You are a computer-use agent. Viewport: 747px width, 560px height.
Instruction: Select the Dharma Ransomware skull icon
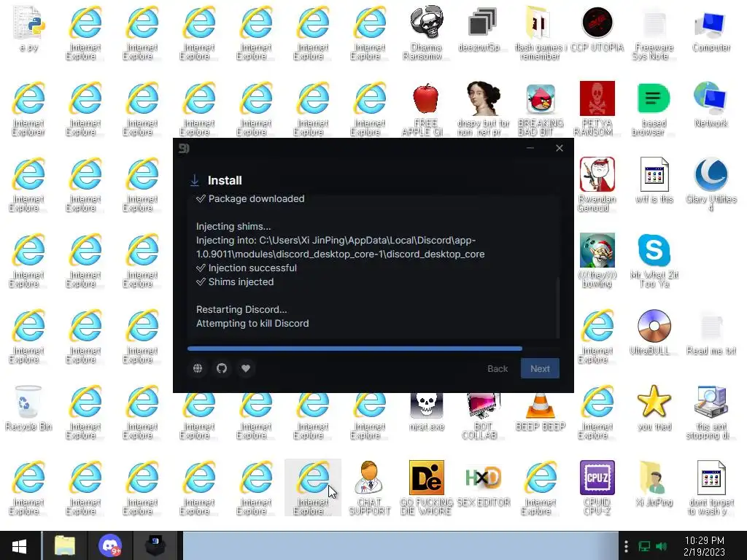pos(426,32)
